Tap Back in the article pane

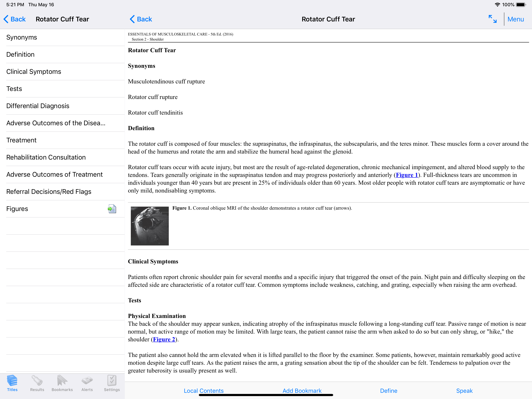pos(141,19)
